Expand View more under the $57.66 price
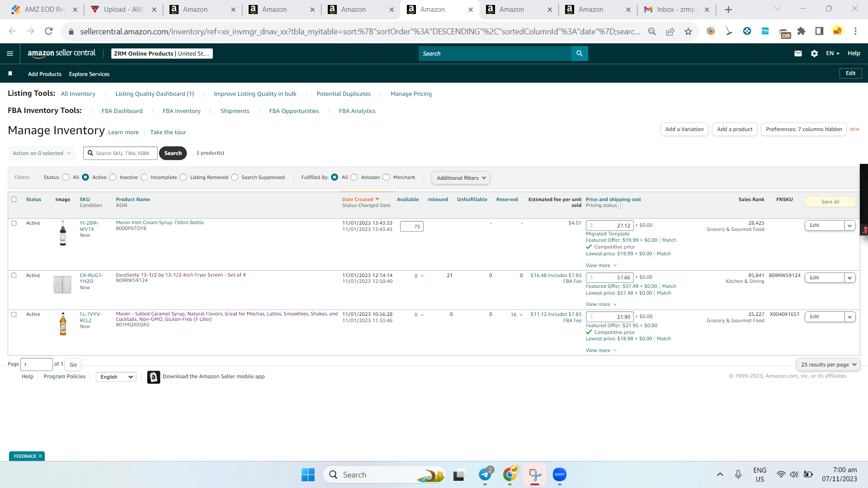The width and height of the screenshot is (868, 488). [x=601, y=305]
